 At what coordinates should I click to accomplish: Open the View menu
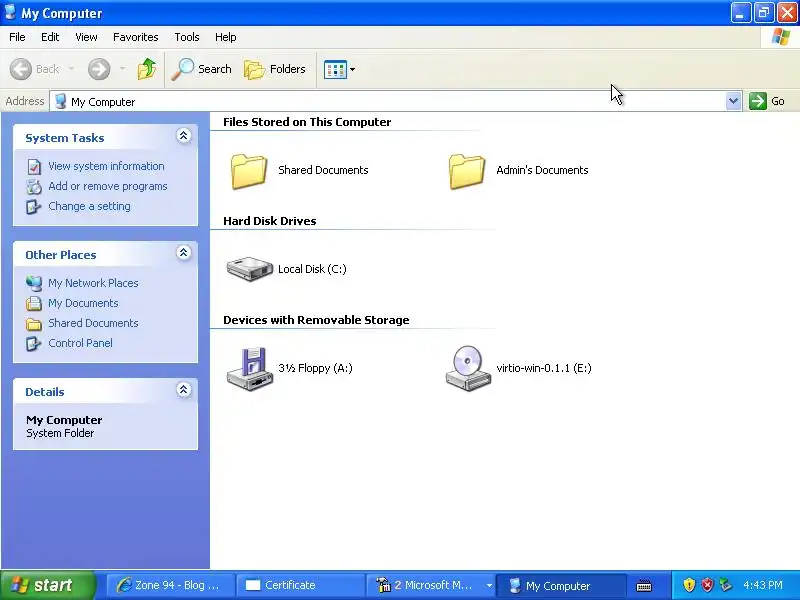tap(86, 37)
